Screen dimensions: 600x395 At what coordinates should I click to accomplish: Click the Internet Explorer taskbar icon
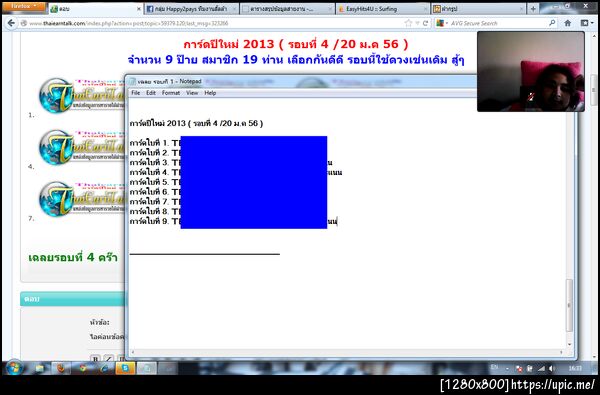coord(104,368)
